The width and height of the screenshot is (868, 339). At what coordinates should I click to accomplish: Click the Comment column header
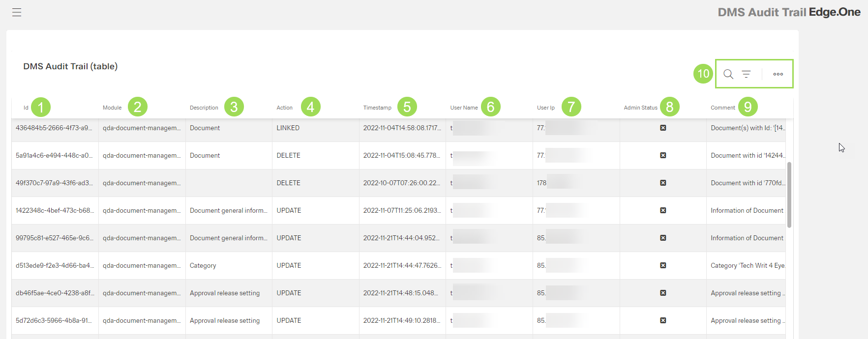tap(722, 108)
